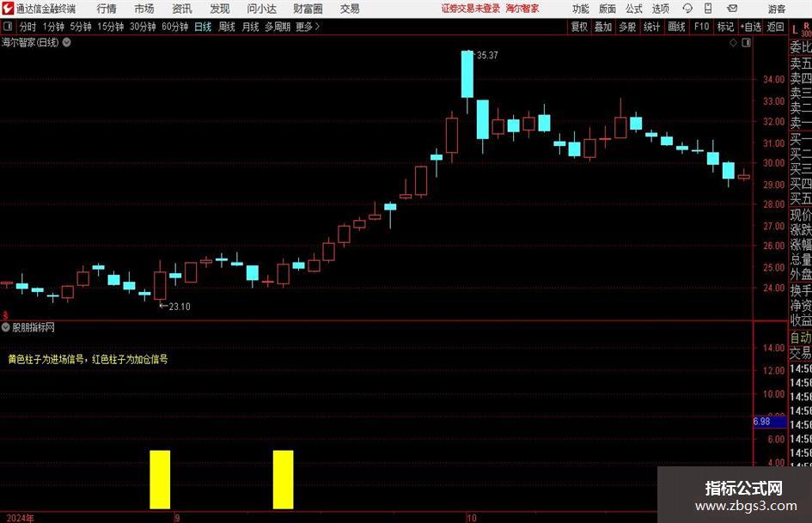The image size is (812, 523).
Task: Click the 标记 mark button
Action: 725,27
